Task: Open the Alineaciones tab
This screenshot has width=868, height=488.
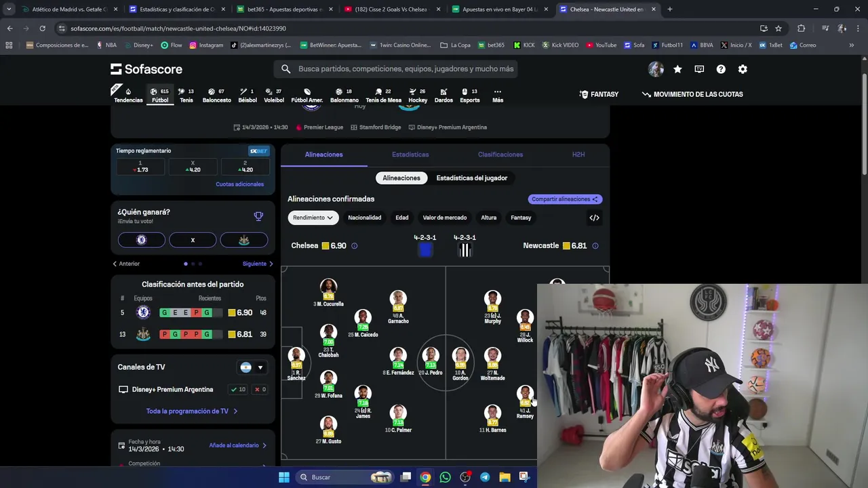Action: click(324, 155)
